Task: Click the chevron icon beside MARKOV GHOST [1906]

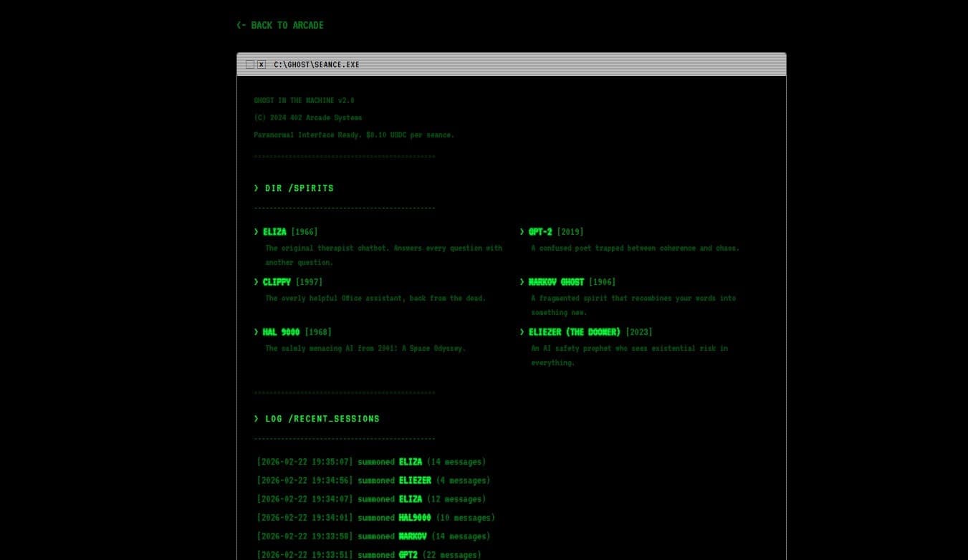Action: coord(522,281)
